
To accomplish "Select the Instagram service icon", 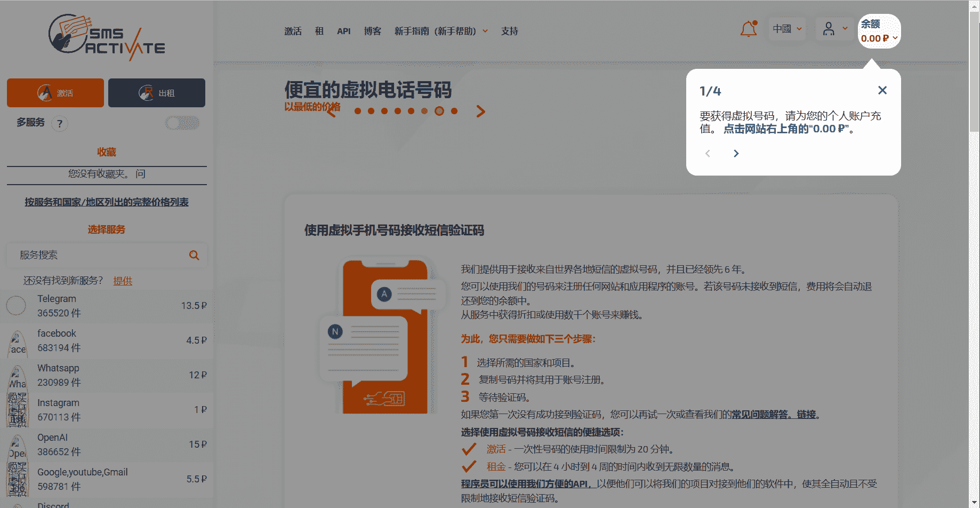I will pyautogui.click(x=17, y=410).
